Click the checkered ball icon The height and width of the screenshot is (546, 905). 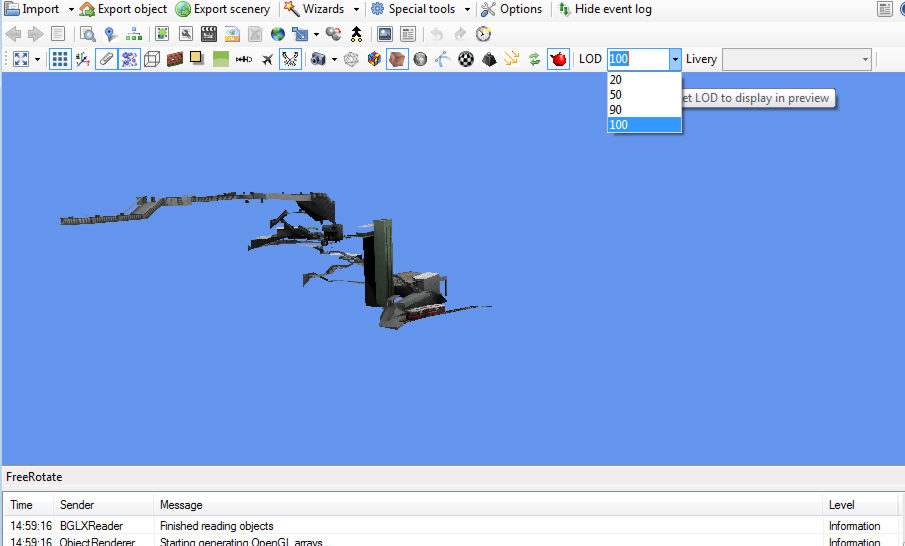point(466,59)
